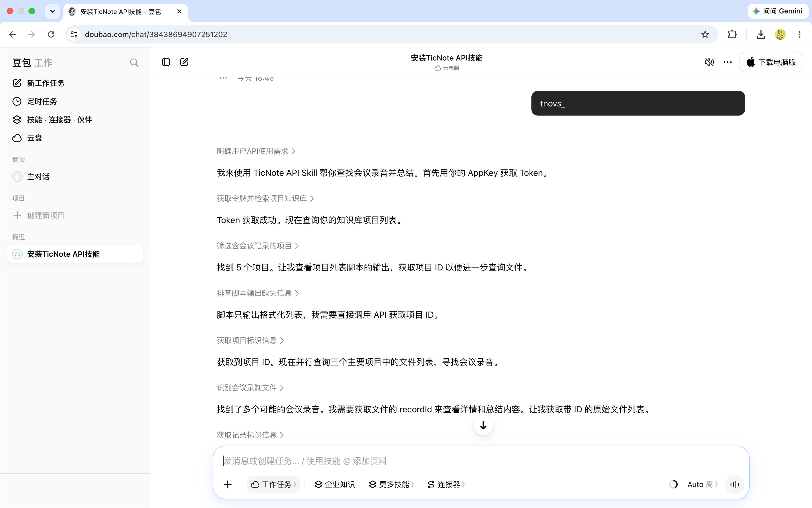812x508 pixels.
Task: Click the text Token 获取成功 message
Action: pyautogui.click(x=310, y=220)
